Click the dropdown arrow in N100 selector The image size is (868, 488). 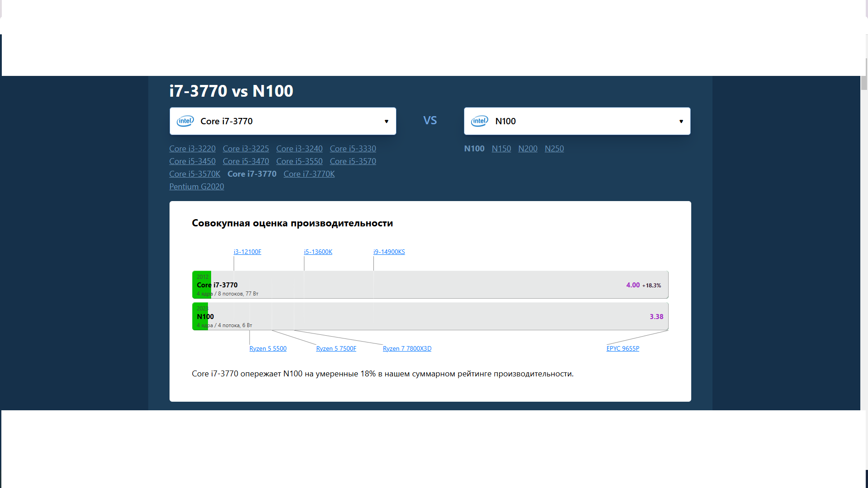[x=681, y=121]
